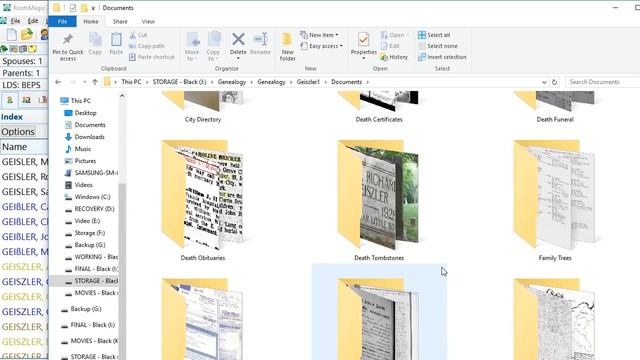
Task: Switch to the View ribbon tab
Action: [x=148, y=22]
